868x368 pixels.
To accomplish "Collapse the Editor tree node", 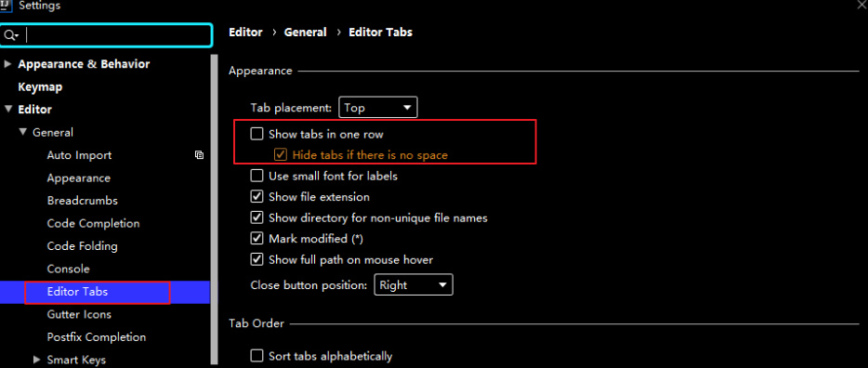I will click(7, 109).
